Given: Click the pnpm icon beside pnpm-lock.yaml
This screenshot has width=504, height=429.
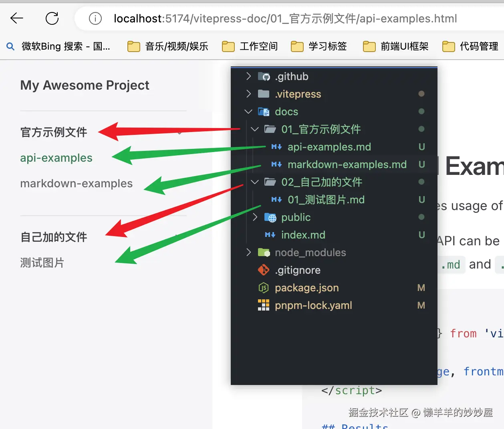Looking at the screenshot, I should (264, 305).
